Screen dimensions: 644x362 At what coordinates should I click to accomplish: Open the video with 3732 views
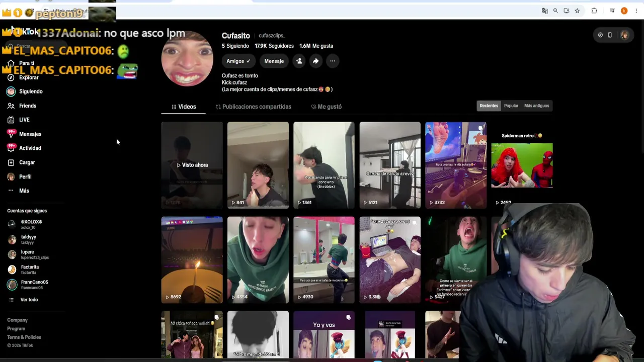click(456, 165)
